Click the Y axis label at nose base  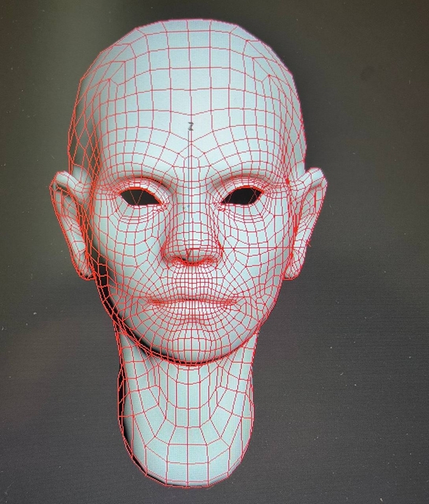[x=189, y=254]
